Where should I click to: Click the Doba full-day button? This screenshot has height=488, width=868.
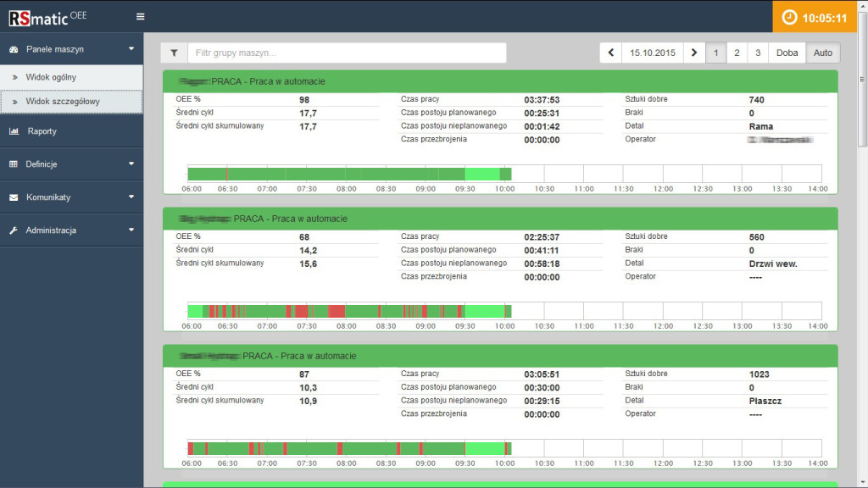coord(787,53)
